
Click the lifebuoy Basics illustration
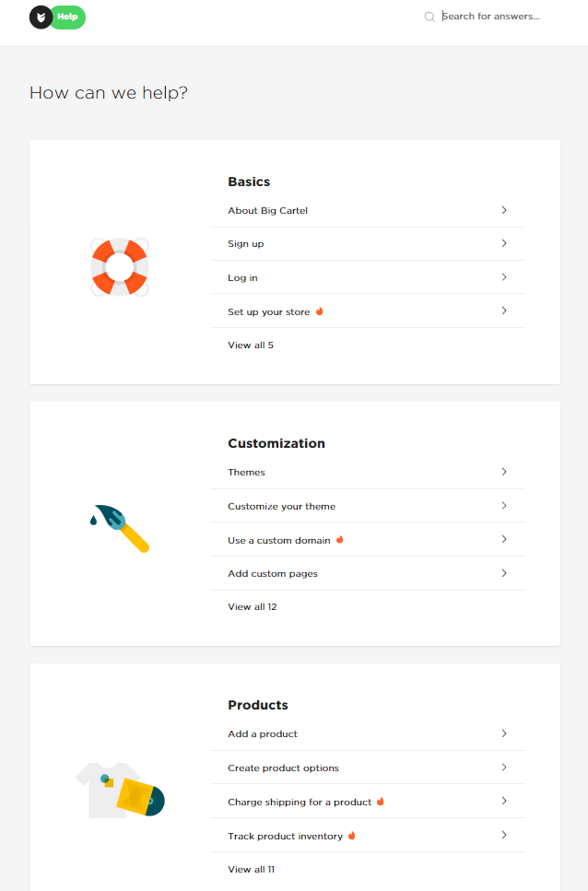pos(120,267)
